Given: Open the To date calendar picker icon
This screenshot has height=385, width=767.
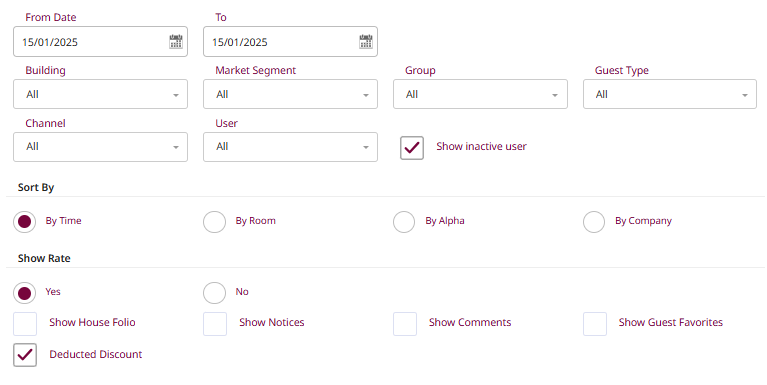Looking at the screenshot, I should click(365, 42).
